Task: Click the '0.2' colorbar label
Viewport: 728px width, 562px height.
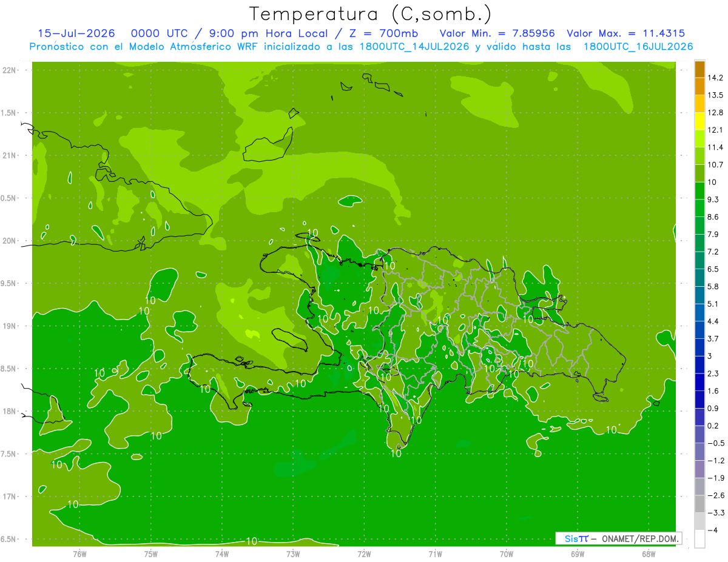Action: tap(713, 426)
